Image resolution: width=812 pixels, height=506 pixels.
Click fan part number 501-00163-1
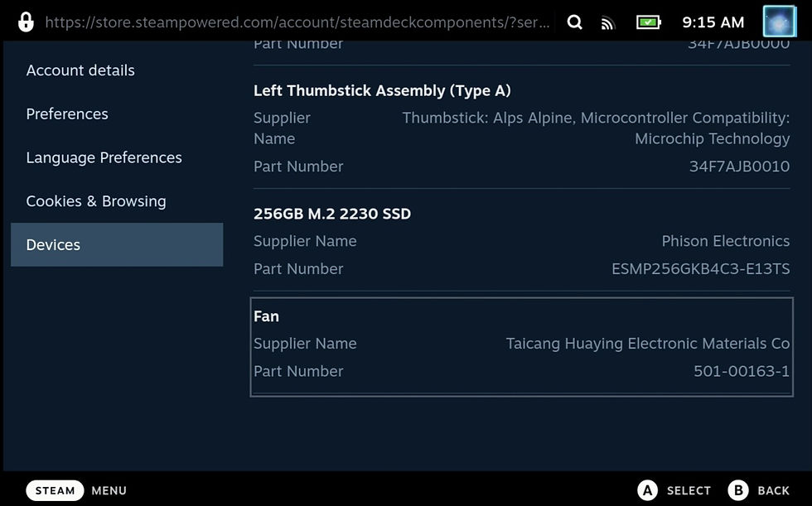[x=742, y=372]
